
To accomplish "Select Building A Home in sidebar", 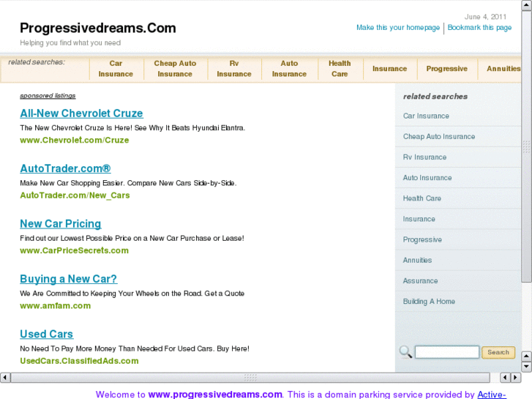I will [429, 302].
